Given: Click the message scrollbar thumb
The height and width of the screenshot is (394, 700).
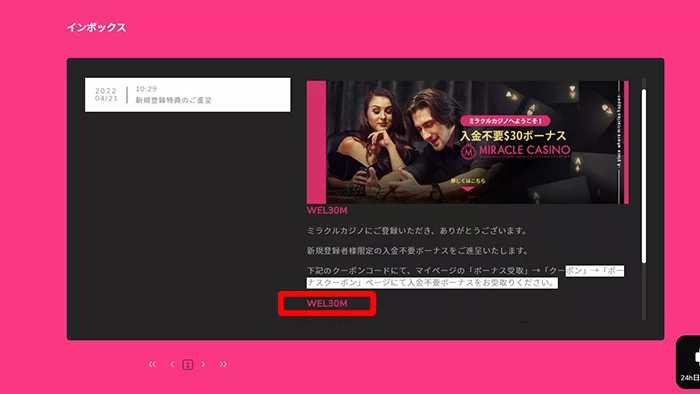Looking at the screenshot, I should pos(643,176).
